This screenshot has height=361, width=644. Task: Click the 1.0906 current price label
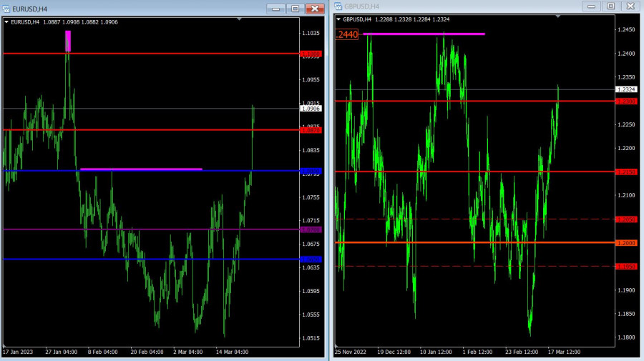pos(311,109)
